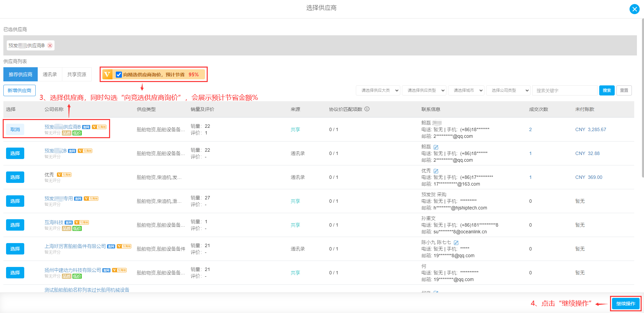Image resolution: width=644 pixels, height=313 pixels.
Task: Open the 请选择供应类型 dropdown
Action: (424, 90)
